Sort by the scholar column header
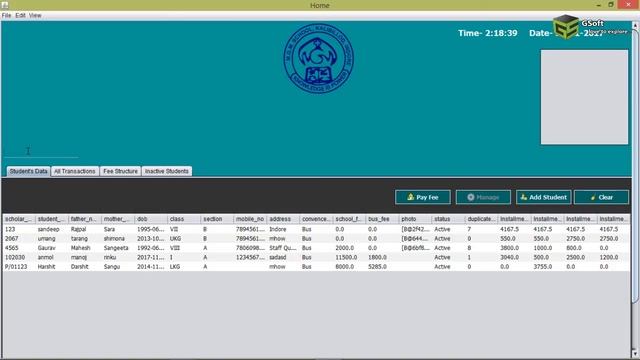This screenshot has width=640, height=360. tap(19, 219)
